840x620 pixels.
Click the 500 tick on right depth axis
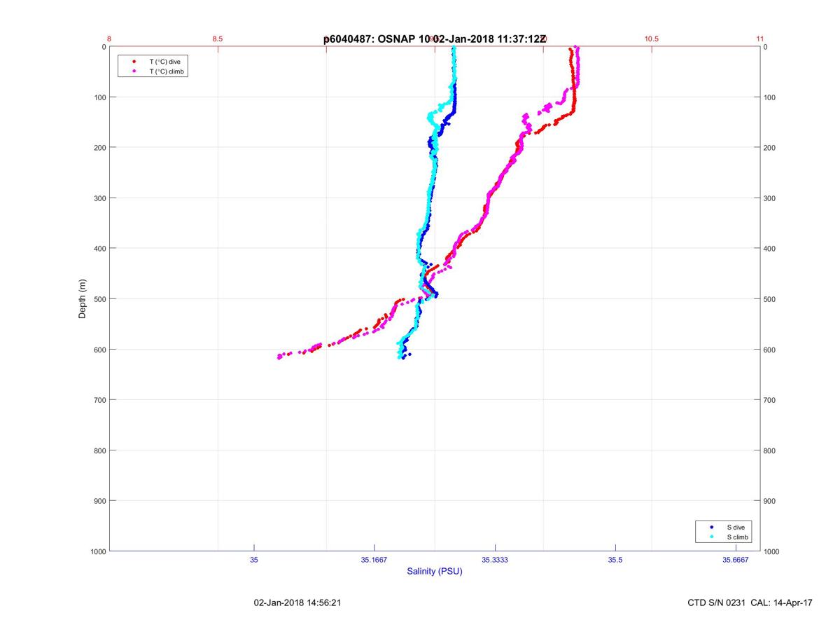[771, 299]
